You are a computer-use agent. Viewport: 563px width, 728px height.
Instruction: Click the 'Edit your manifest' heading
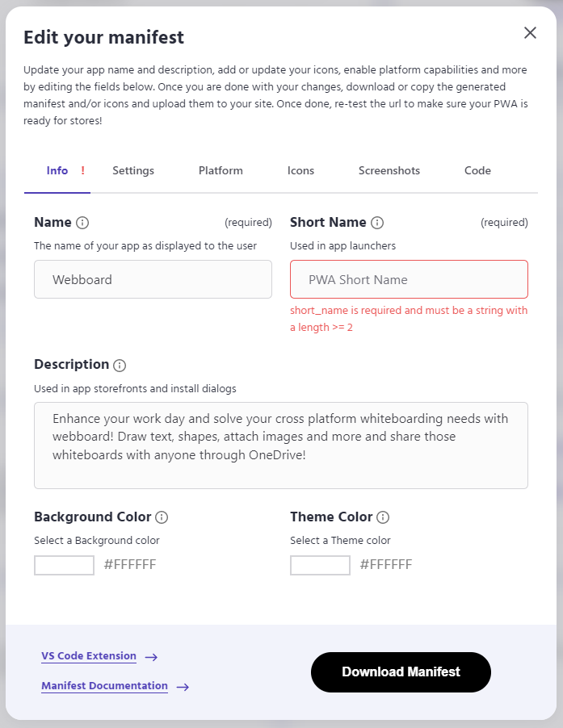click(103, 37)
